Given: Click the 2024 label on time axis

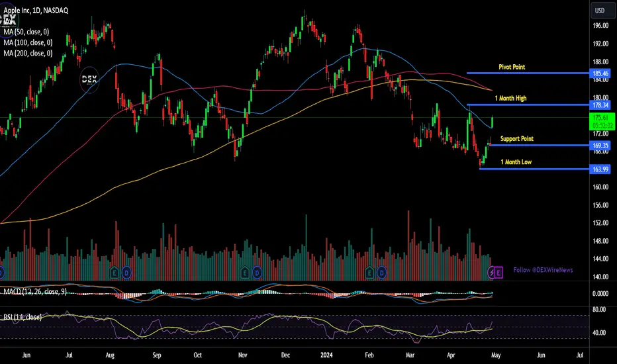Looking at the screenshot, I should point(326,355).
